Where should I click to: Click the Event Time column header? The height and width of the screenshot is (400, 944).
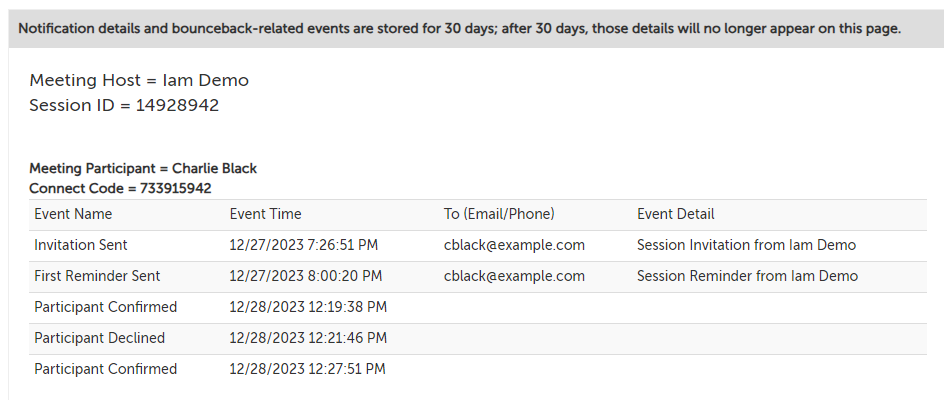point(265,214)
